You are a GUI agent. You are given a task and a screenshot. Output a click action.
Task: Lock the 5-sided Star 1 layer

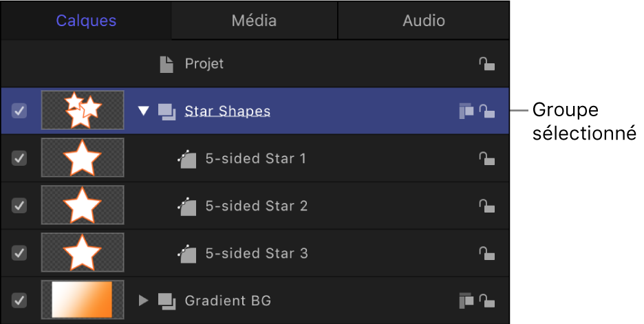click(x=486, y=158)
